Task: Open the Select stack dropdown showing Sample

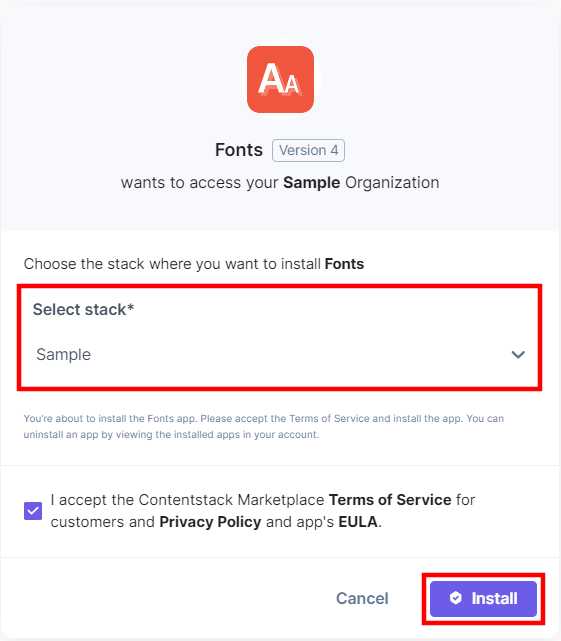Action: pyautogui.click(x=280, y=354)
